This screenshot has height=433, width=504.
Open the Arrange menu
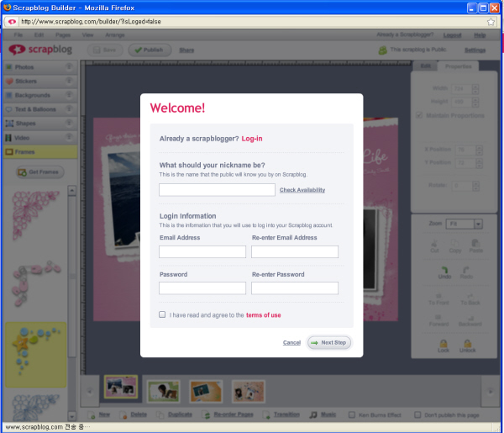115,34
